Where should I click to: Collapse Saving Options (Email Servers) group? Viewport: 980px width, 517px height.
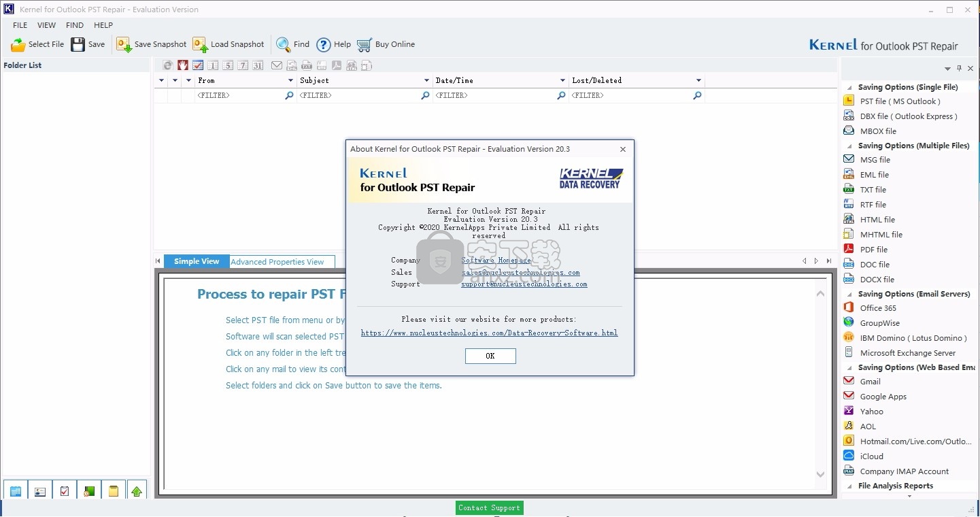point(849,295)
